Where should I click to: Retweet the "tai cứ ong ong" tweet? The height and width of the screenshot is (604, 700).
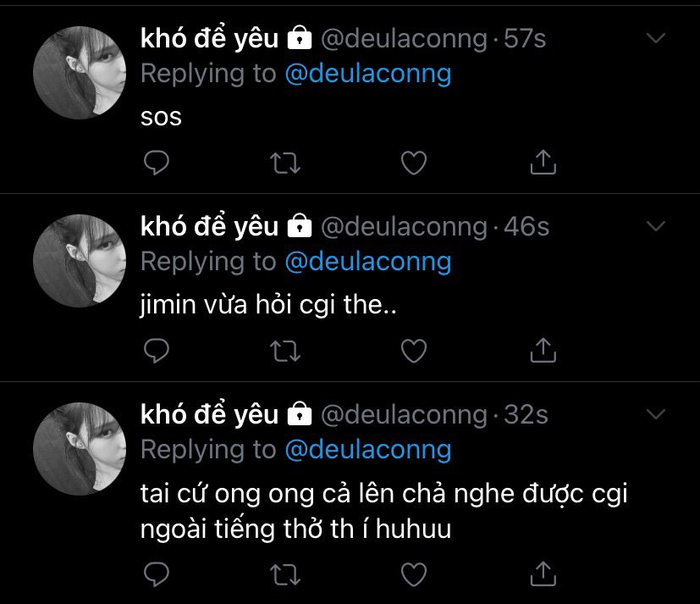pos(285,574)
